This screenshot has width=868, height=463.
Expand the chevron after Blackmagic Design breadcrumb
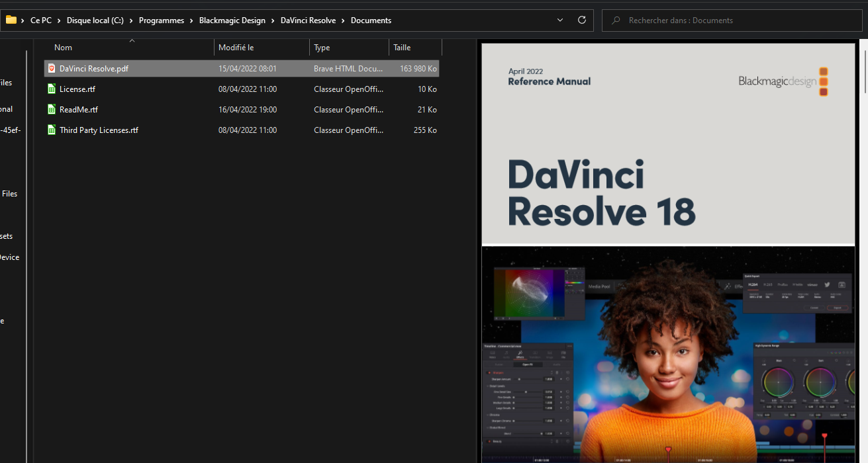[273, 21]
